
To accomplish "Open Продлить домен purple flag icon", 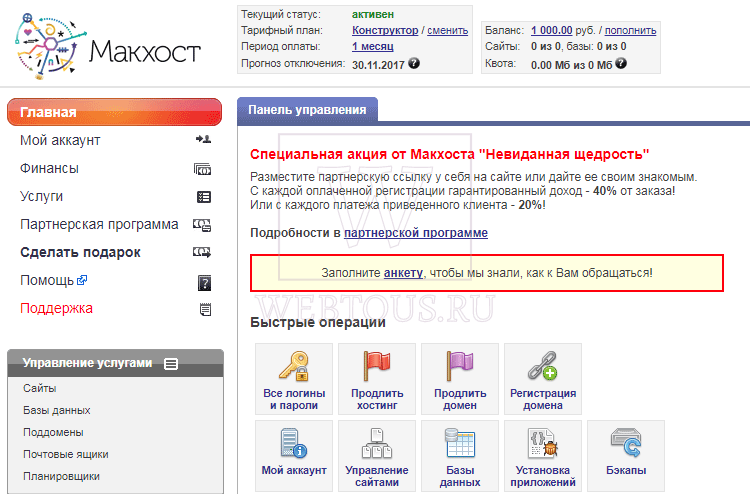I will [460, 366].
